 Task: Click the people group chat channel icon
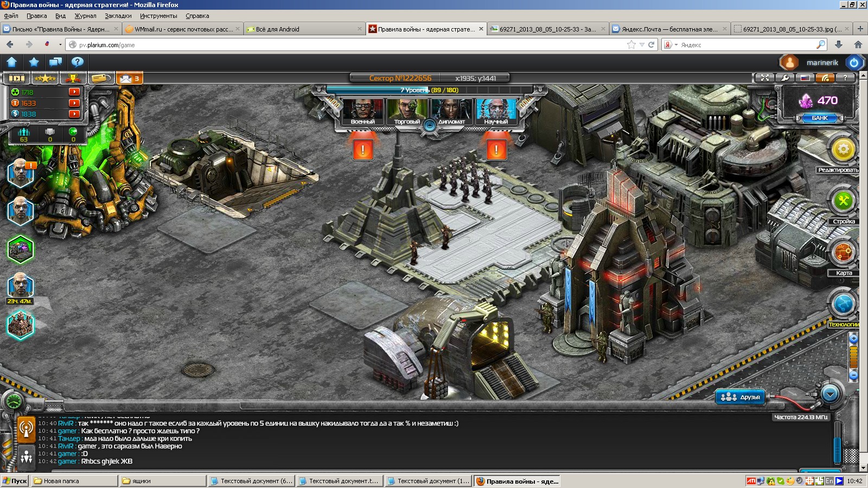(x=25, y=457)
